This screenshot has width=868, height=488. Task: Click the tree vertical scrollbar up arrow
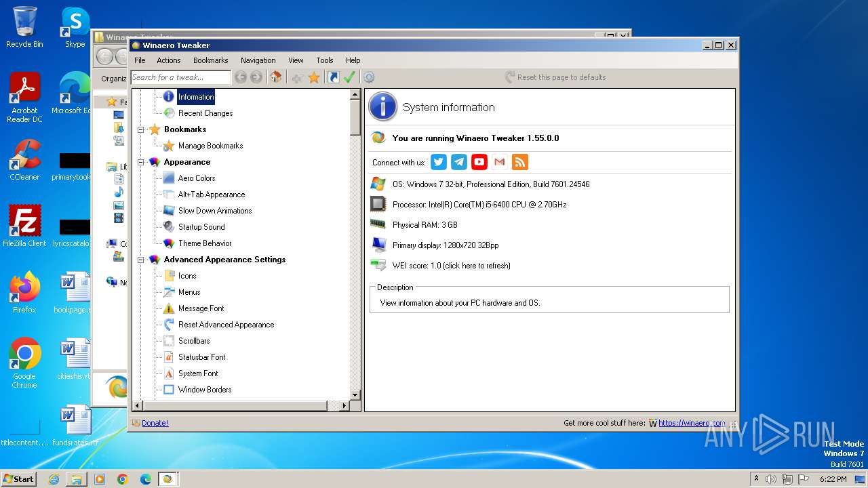click(x=355, y=95)
